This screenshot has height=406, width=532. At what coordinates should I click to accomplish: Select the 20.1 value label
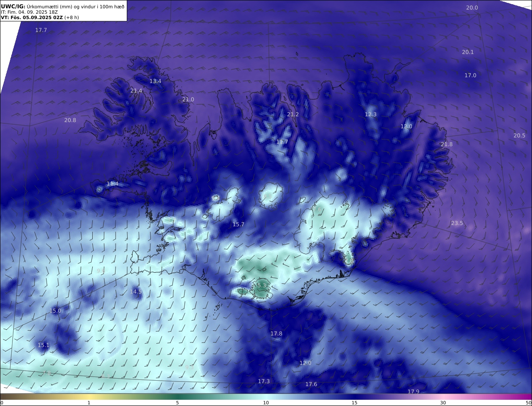click(468, 52)
